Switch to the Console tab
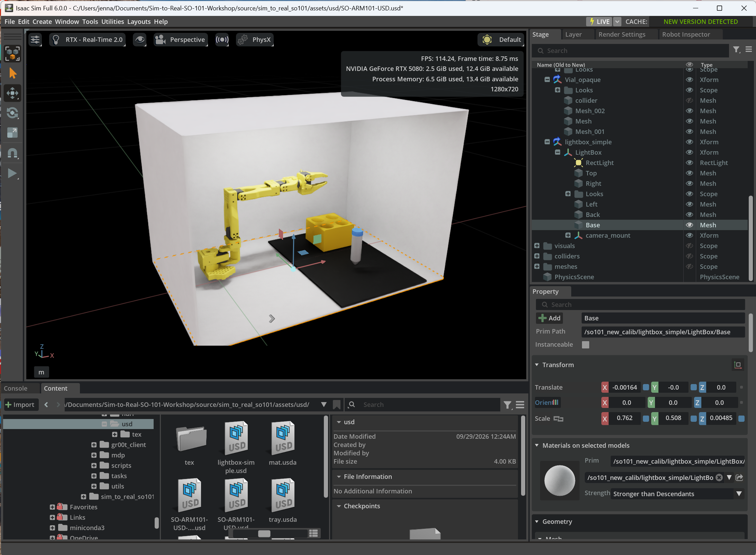Viewport: 756px width, 555px height. pos(16,388)
